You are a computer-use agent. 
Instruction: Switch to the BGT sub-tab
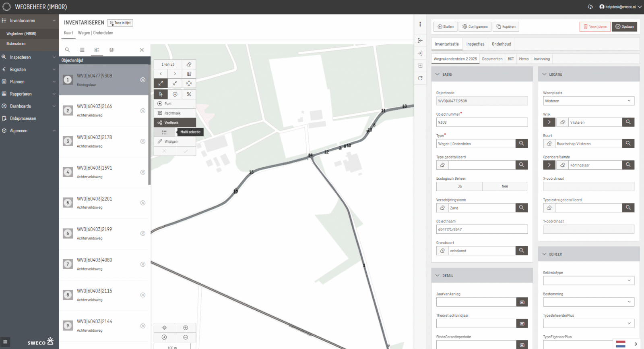pyautogui.click(x=511, y=59)
